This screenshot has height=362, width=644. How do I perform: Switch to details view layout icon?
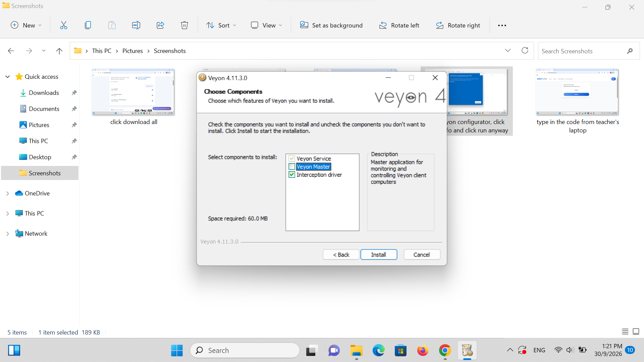625,331
